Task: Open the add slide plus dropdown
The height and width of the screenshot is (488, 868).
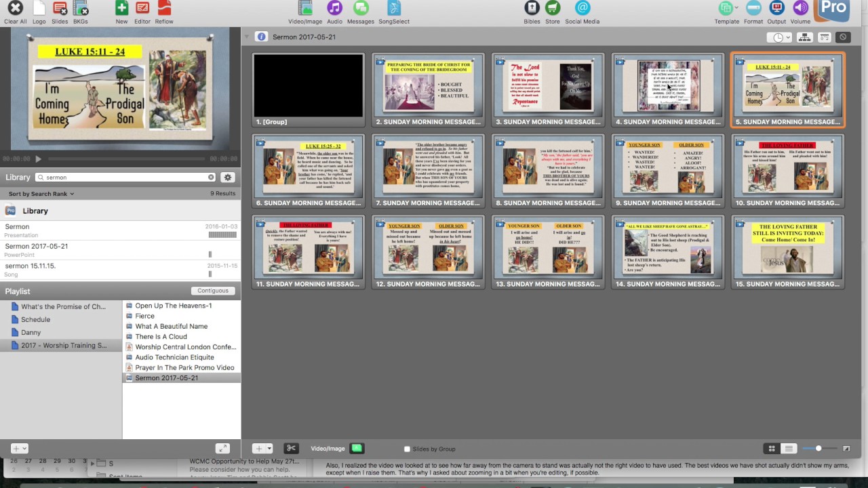Action: coord(262,449)
